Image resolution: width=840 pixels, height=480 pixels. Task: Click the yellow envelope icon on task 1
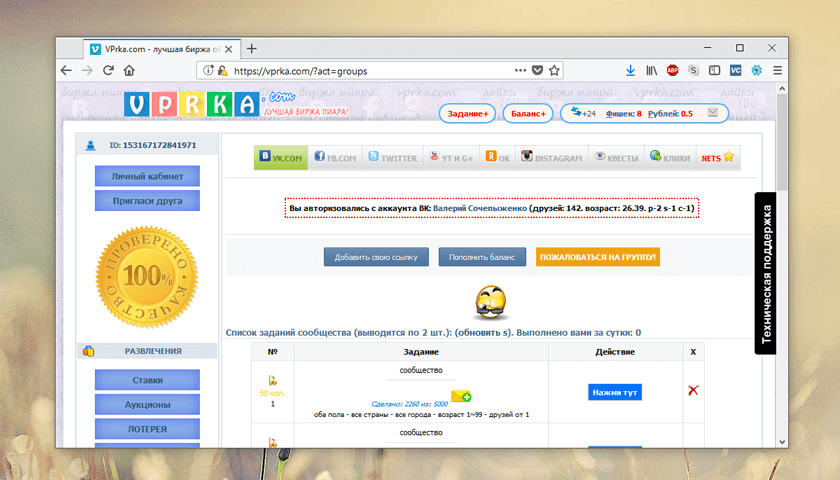point(461,396)
